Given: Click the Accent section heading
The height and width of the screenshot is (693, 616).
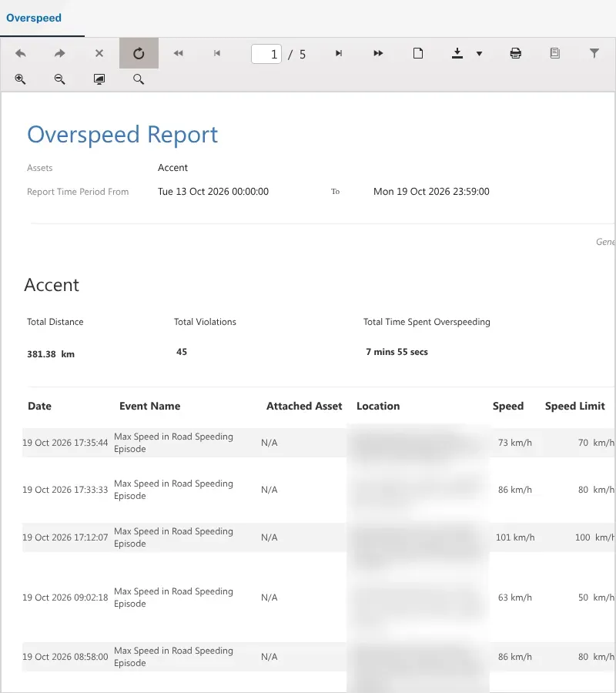Looking at the screenshot, I should coord(52,285).
